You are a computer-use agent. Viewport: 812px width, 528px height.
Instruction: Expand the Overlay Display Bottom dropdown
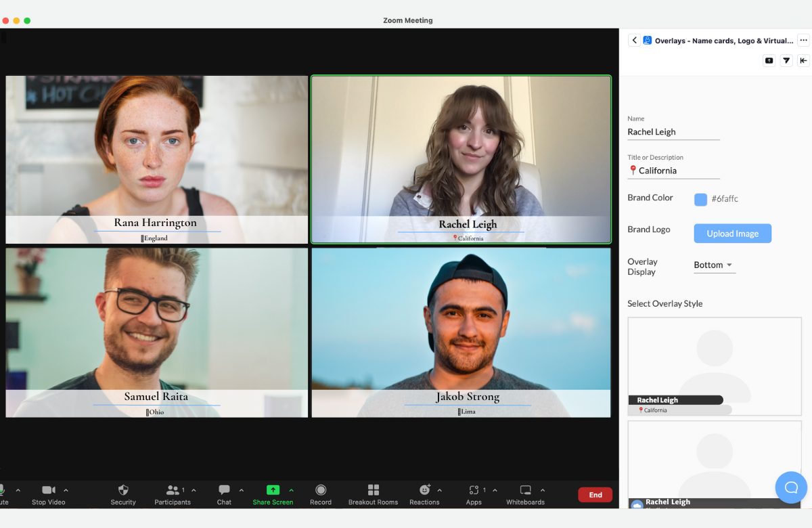pyautogui.click(x=715, y=265)
